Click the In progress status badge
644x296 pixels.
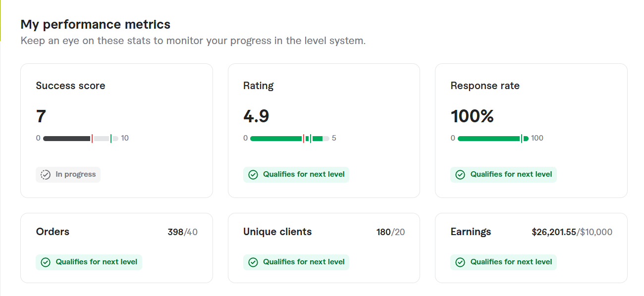point(68,175)
